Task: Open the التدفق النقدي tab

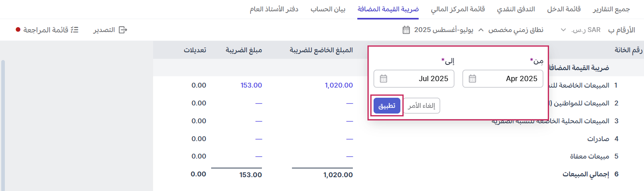Action: click(x=516, y=9)
